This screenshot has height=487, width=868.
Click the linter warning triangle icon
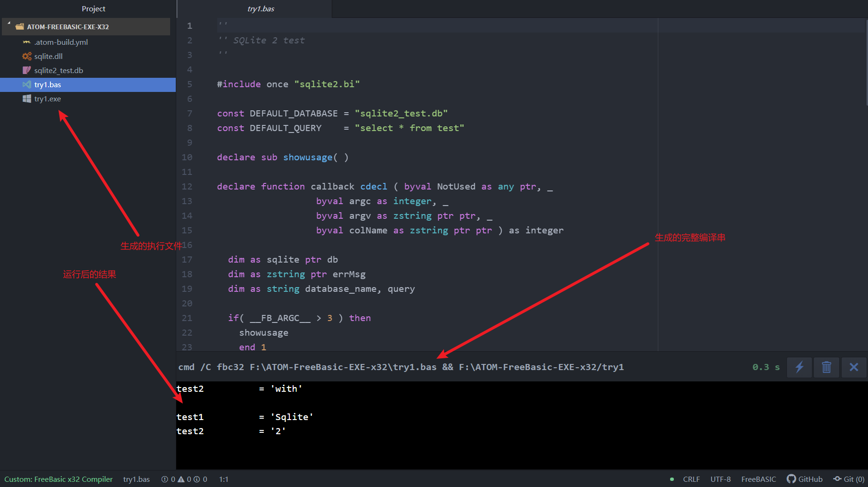[181, 479]
